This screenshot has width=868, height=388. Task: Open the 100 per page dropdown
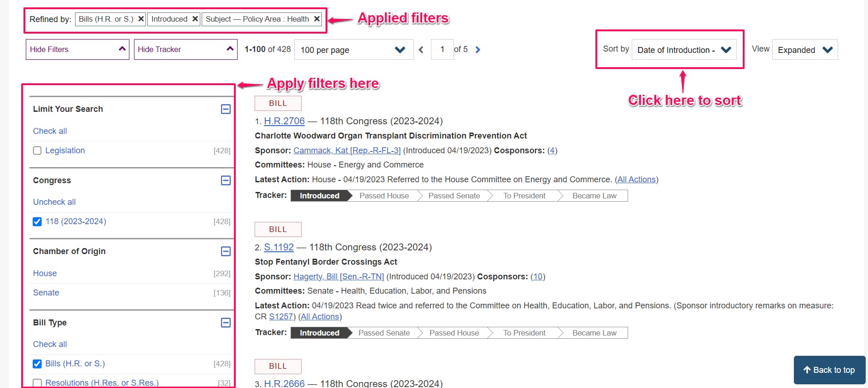353,50
